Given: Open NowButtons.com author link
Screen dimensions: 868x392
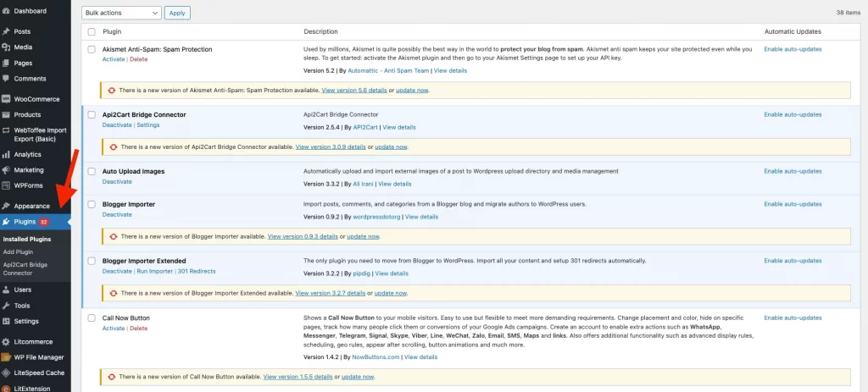Looking at the screenshot, I should pyautogui.click(x=376, y=357).
